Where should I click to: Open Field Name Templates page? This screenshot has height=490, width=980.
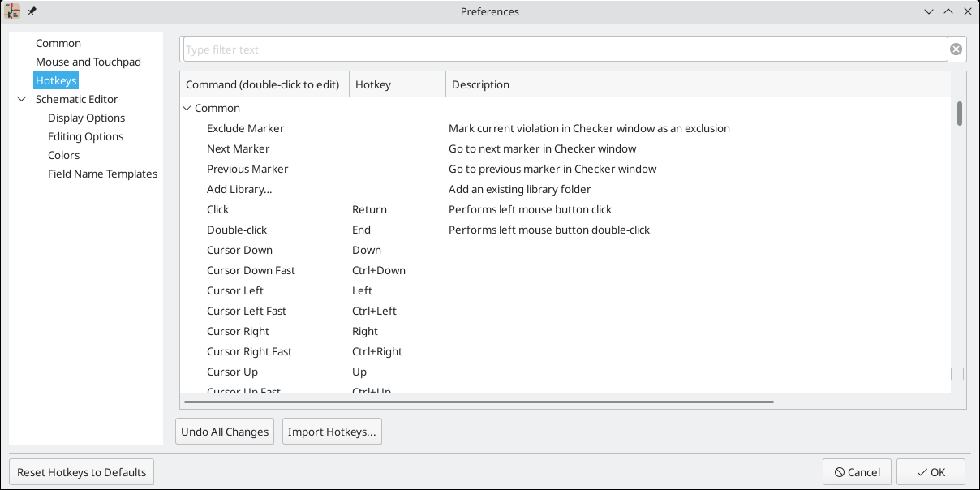click(x=102, y=174)
